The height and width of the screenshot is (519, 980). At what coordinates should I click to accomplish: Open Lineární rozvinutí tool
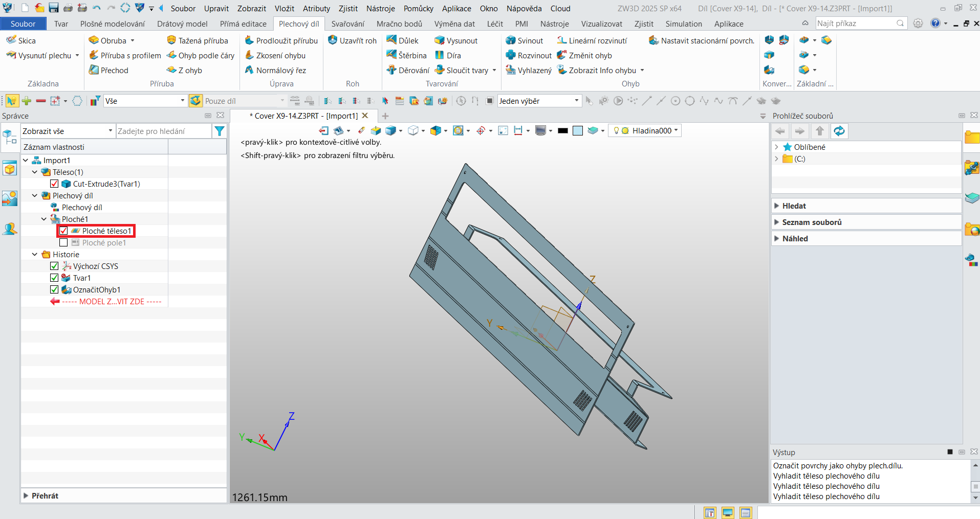coord(592,40)
